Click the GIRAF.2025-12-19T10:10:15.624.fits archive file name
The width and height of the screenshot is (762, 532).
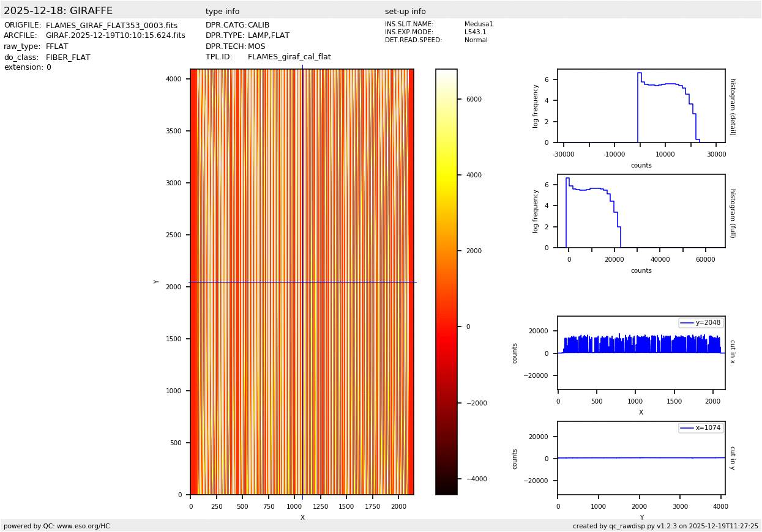point(115,36)
